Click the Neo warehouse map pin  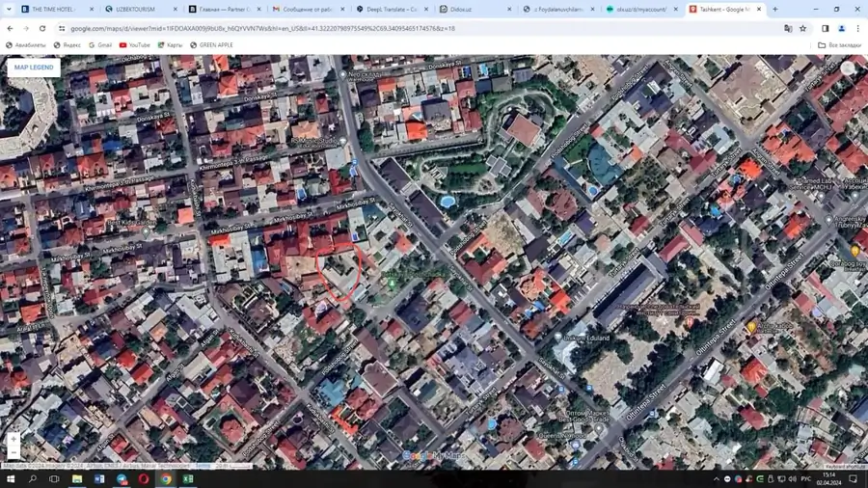tap(342, 74)
